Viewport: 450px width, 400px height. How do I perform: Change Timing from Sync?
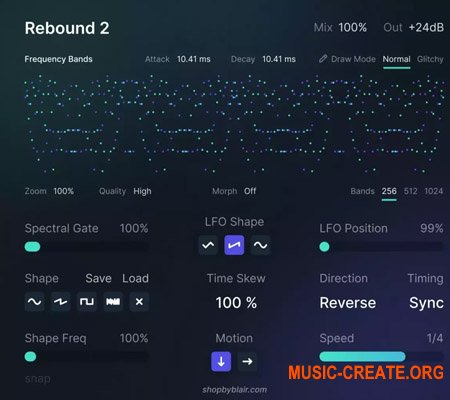tap(426, 303)
